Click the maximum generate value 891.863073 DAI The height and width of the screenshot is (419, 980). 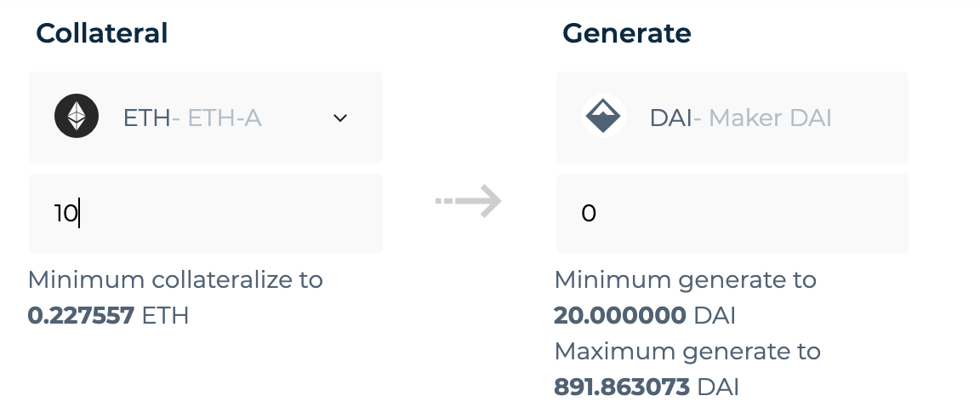(647, 387)
